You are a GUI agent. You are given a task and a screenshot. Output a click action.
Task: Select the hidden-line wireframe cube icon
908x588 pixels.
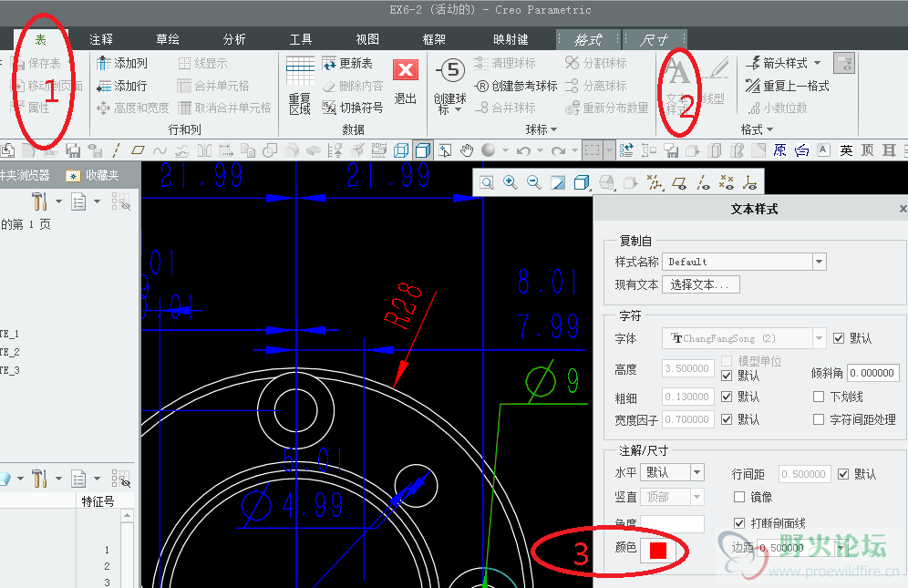pos(401,150)
